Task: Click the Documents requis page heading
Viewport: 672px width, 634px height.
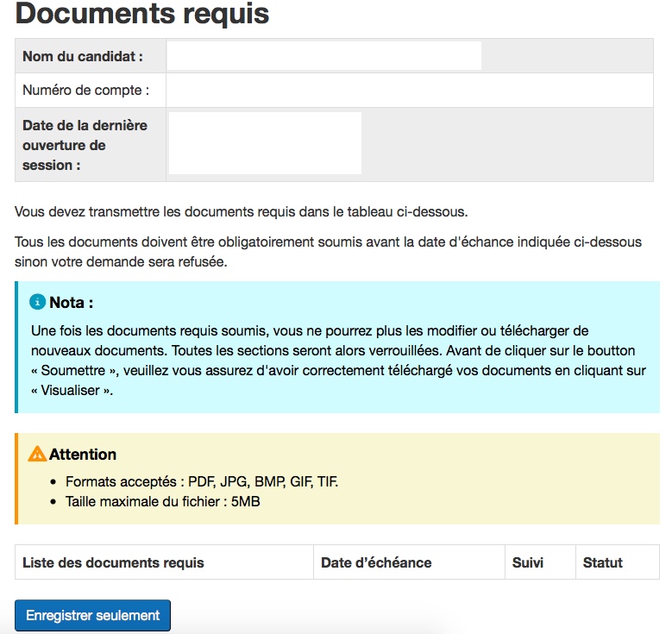Action: click(x=142, y=15)
